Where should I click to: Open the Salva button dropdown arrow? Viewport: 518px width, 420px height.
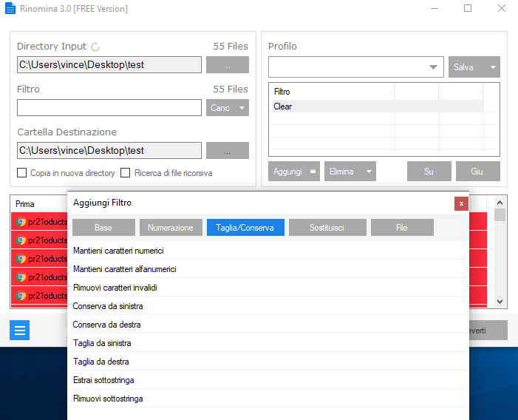493,67
